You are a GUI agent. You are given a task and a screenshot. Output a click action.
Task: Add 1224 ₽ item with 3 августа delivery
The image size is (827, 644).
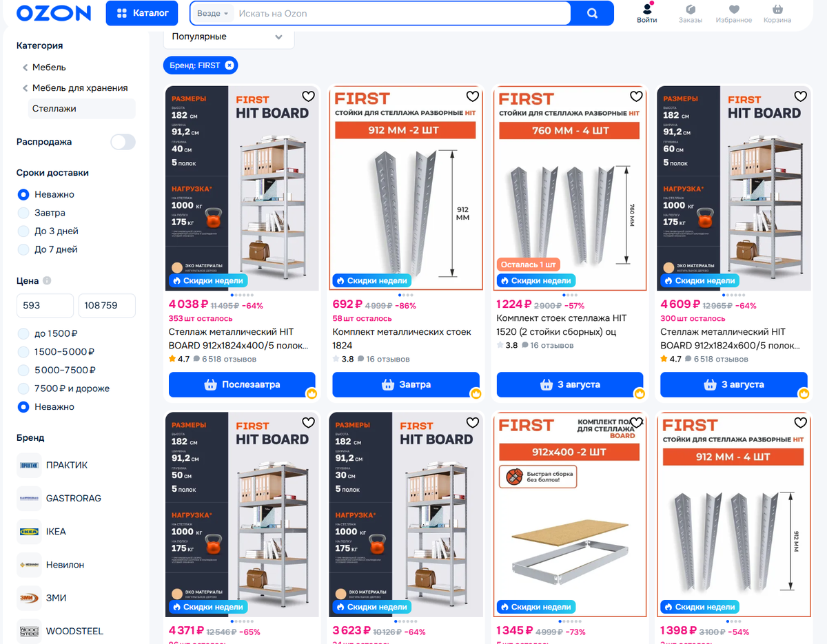[x=570, y=384]
